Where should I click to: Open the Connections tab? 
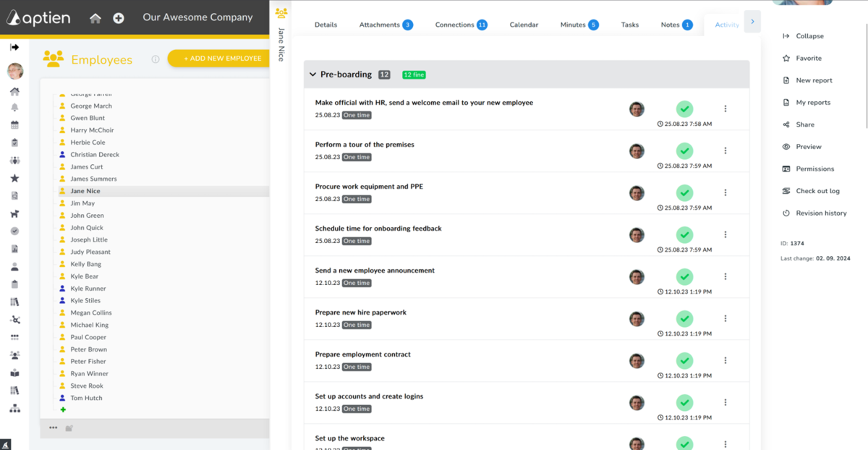(461, 25)
